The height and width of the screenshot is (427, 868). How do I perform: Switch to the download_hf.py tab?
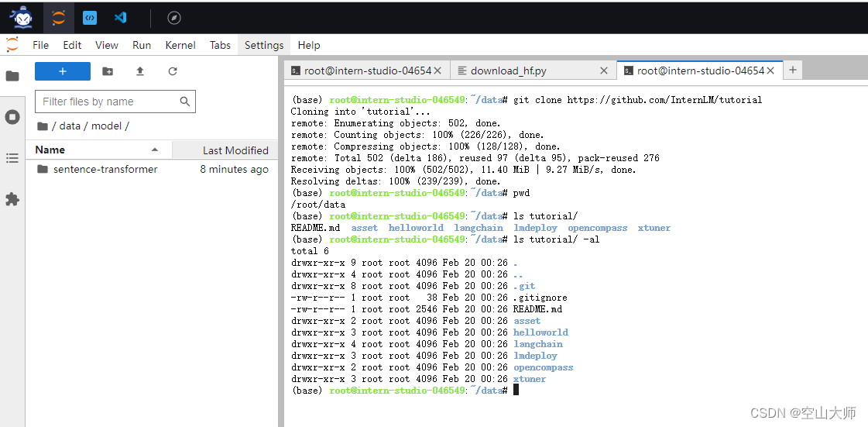pyautogui.click(x=533, y=71)
